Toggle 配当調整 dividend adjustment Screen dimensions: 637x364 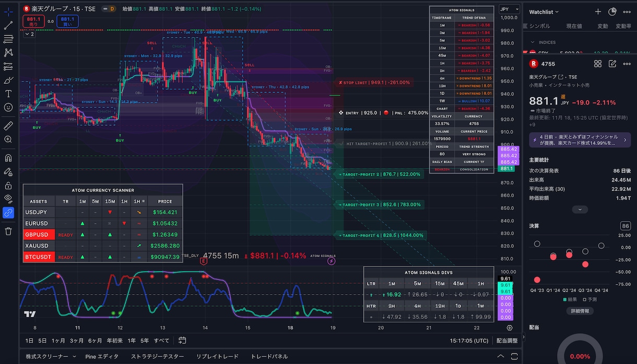(506, 341)
